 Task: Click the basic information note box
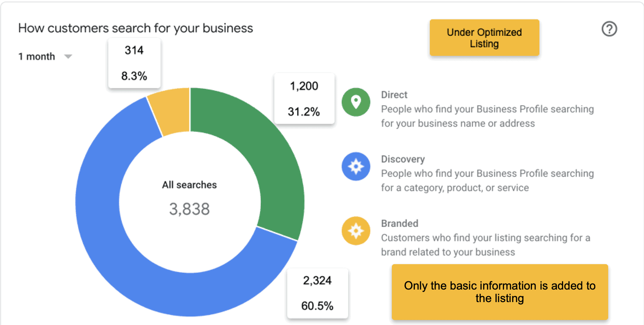(x=500, y=292)
